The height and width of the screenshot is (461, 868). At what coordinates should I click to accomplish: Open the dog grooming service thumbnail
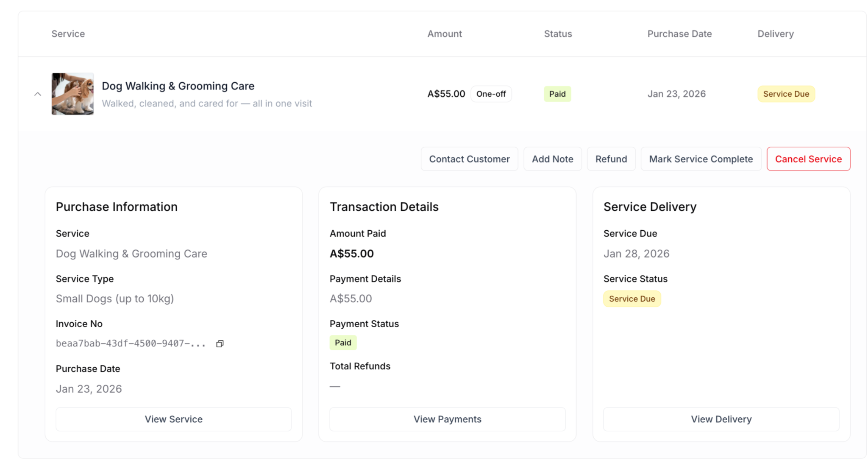point(72,94)
